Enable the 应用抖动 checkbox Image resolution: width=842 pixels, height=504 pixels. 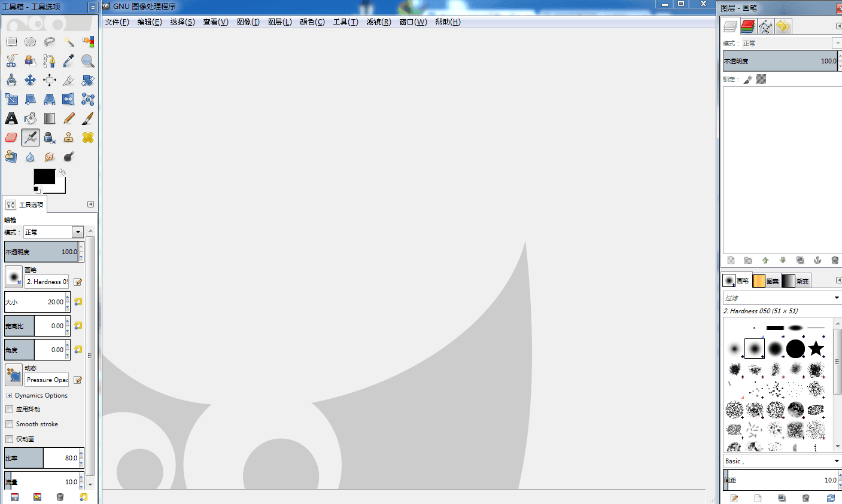(9, 410)
